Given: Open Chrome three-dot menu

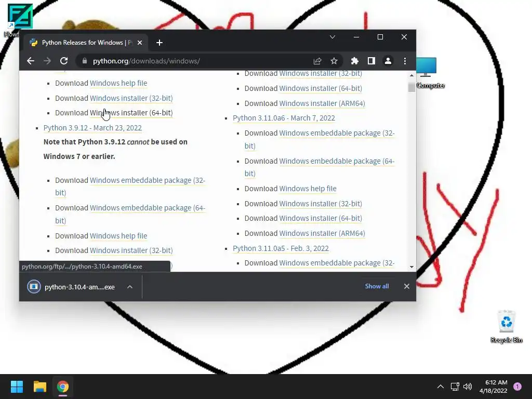Looking at the screenshot, I should tap(405, 61).
